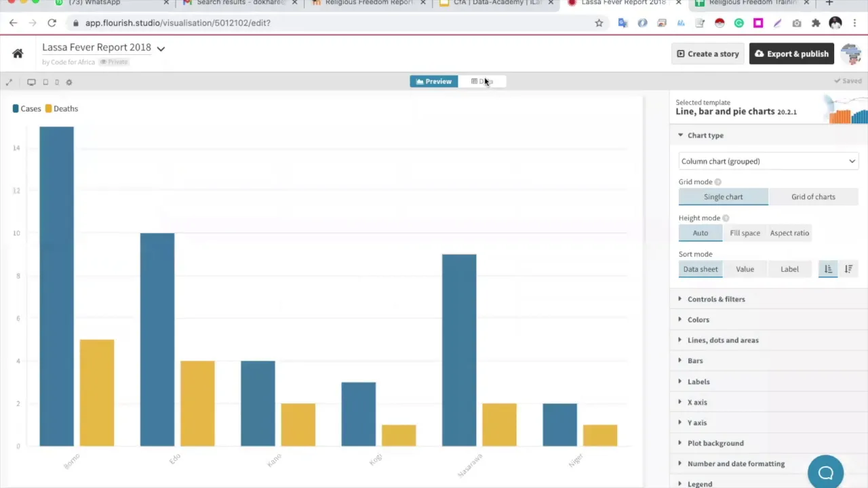
Task: Sort by Data sheet order
Action: (x=701, y=269)
